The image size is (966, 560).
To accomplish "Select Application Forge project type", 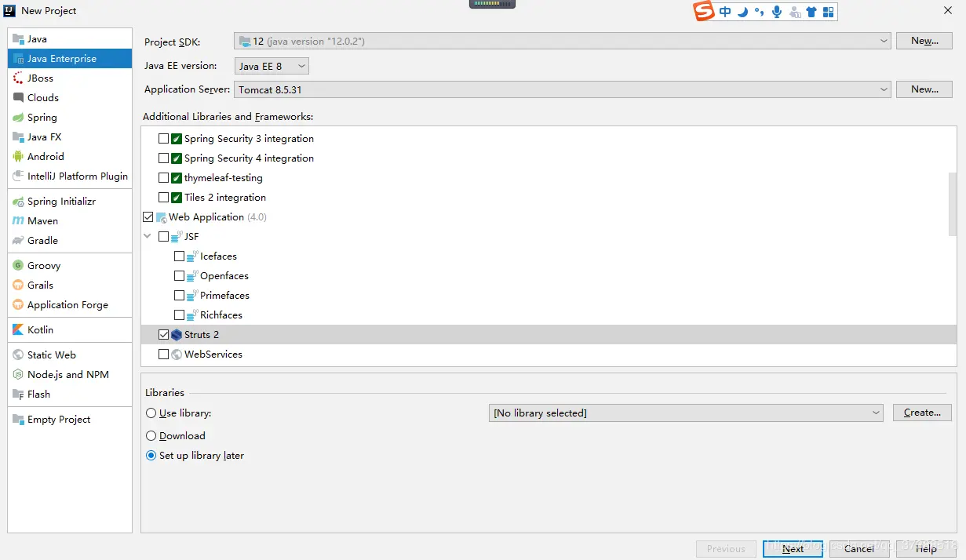I will point(70,304).
